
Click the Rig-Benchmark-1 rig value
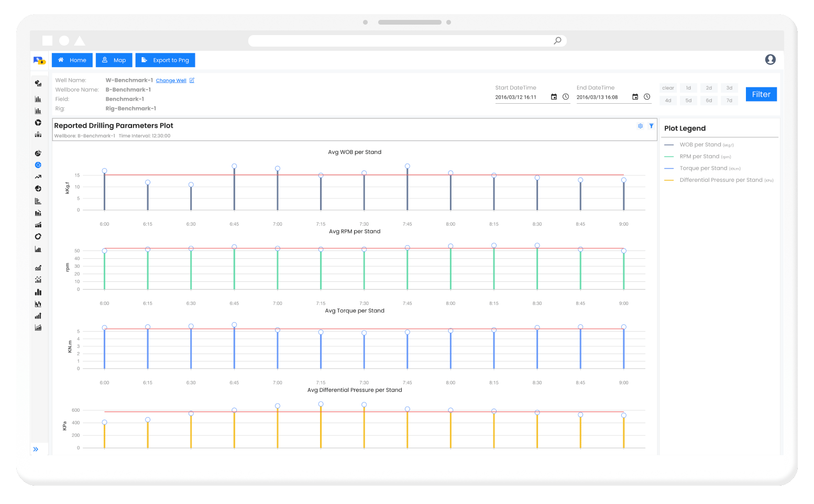pyautogui.click(x=130, y=108)
